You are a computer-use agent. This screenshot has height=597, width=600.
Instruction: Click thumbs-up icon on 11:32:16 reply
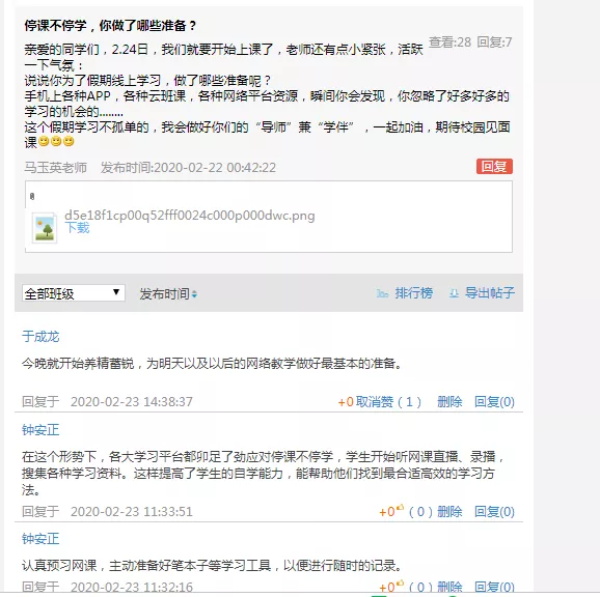[400, 583]
